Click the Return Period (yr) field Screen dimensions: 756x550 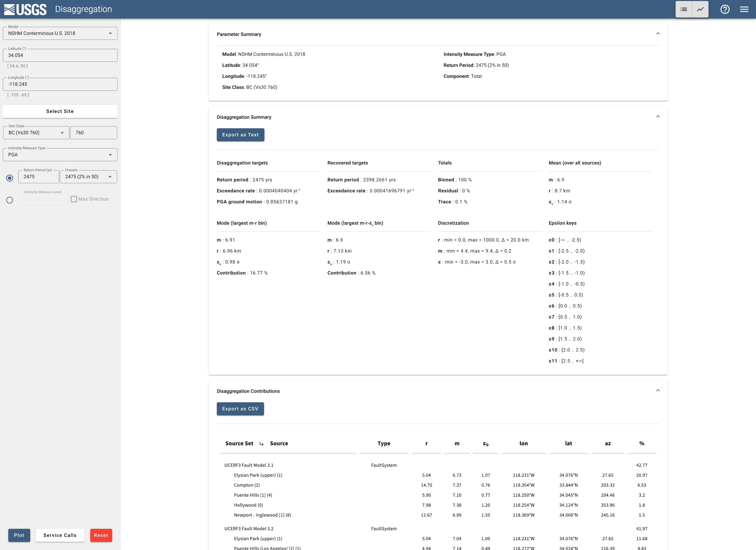[x=39, y=177]
